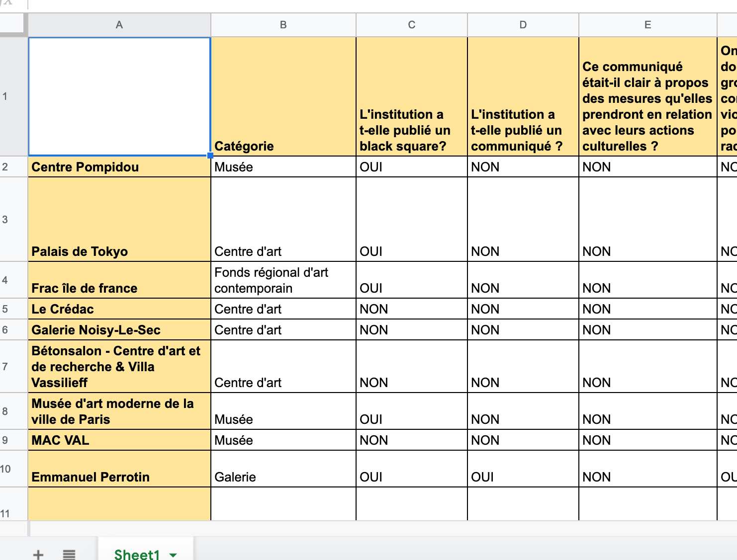The height and width of the screenshot is (560, 737).
Task: Click Centre d'art for Palais de Tokyo
Action: point(283,220)
